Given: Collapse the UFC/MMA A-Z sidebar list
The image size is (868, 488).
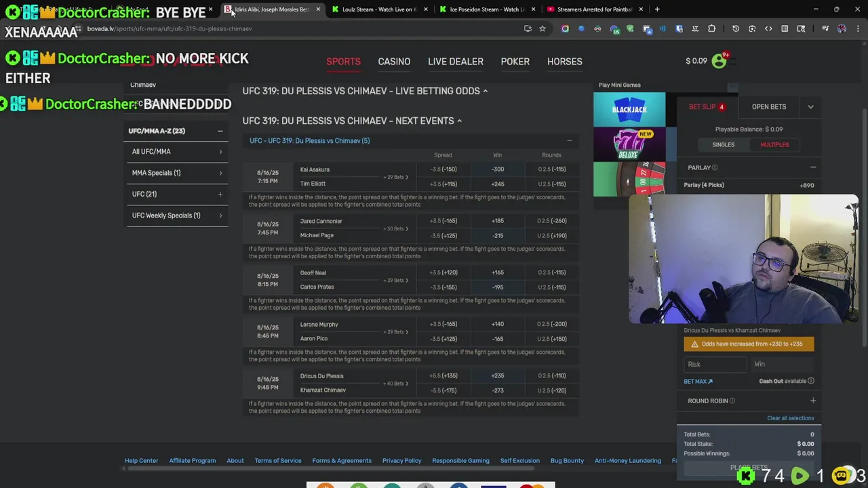Looking at the screenshot, I should click(220, 131).
